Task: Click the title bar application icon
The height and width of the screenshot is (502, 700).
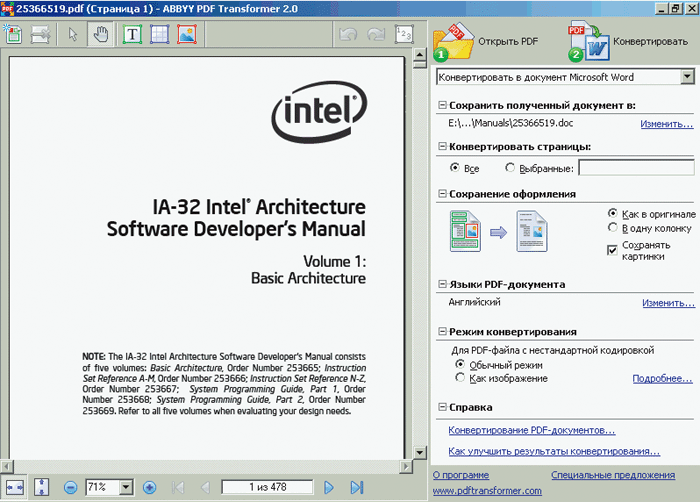Action: pos(7,8)
